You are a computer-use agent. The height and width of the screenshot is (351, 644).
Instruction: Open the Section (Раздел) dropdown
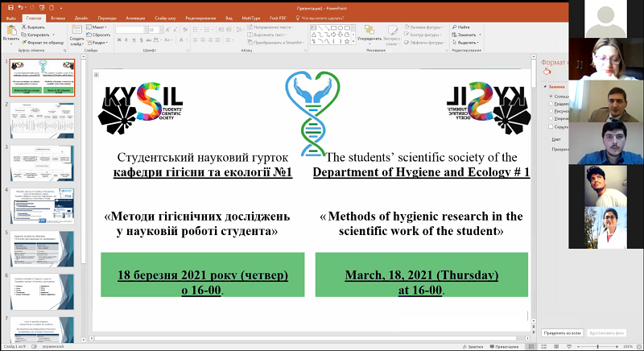coord(97,43)
